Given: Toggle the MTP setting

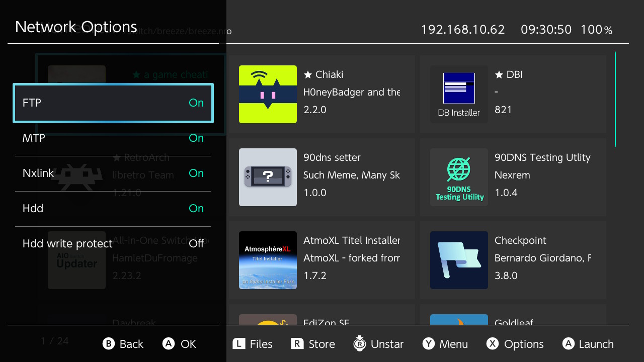Looking at the screenshot, I should click(113, 138).
